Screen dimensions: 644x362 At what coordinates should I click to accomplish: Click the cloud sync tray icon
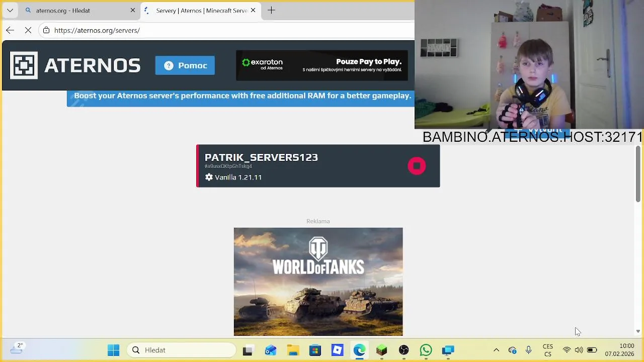[x=512, y=350]
